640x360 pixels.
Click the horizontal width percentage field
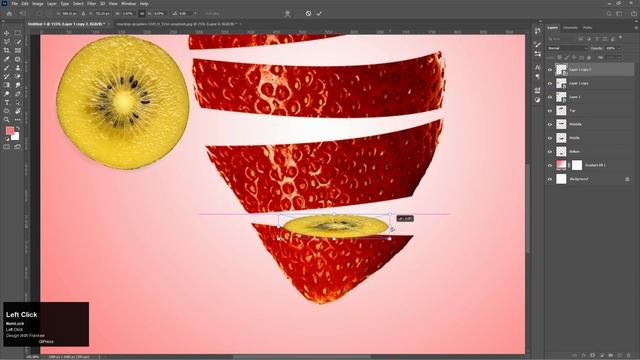pos(128,13)
